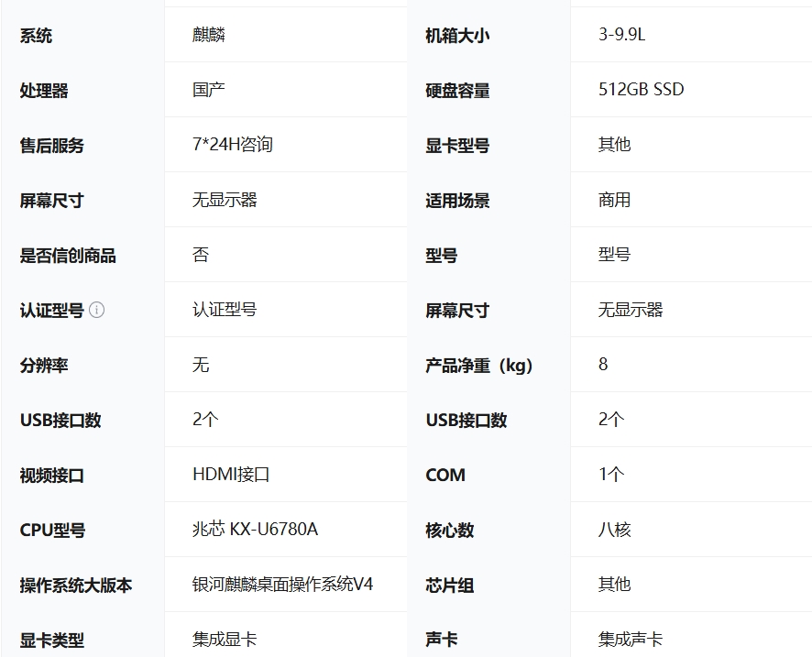Click the 认证型号 value cell text
The height and width of the screenshot is (657, 812).
(225, 309)
